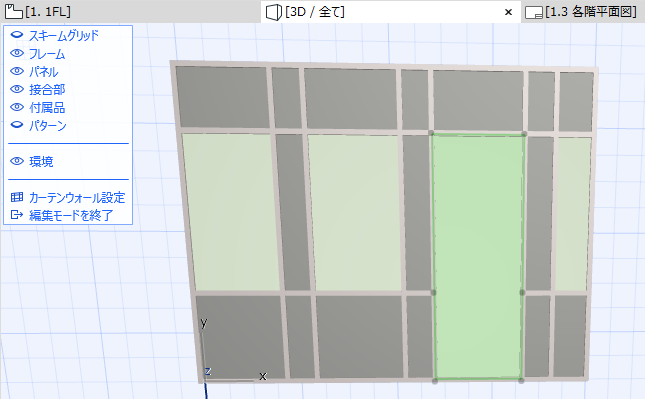
Task: Close the [3D / 全て] tab
Action: point(508,12)
